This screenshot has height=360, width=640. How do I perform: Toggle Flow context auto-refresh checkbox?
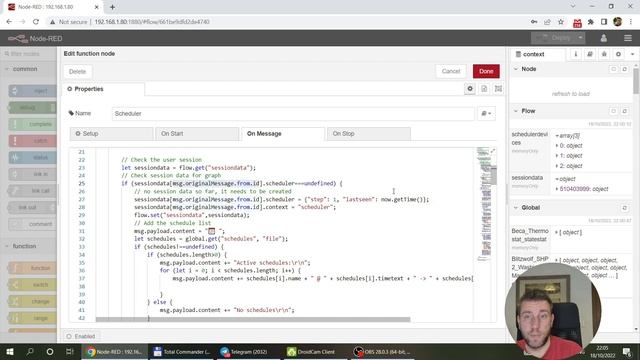click(x=613, y=111)
